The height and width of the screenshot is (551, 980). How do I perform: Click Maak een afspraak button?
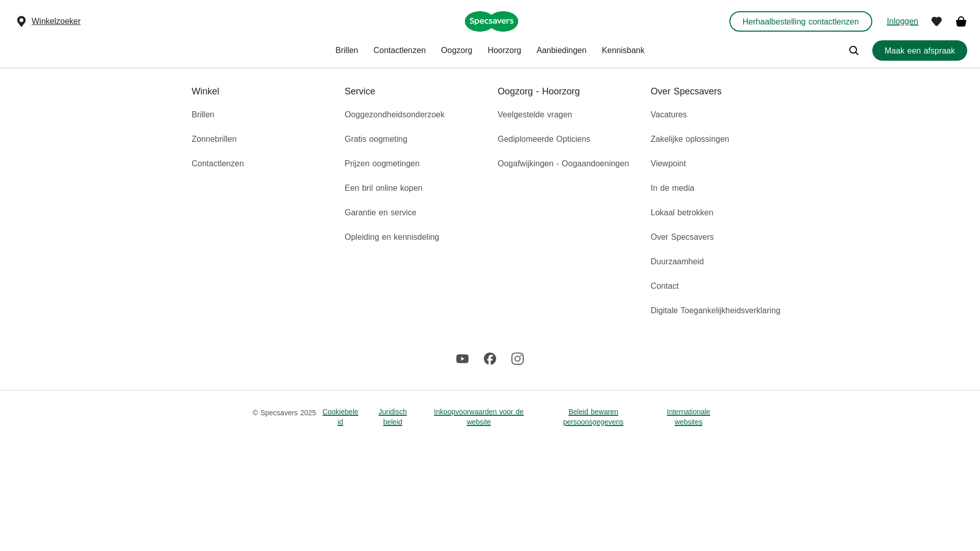click(x=920, y=51)
